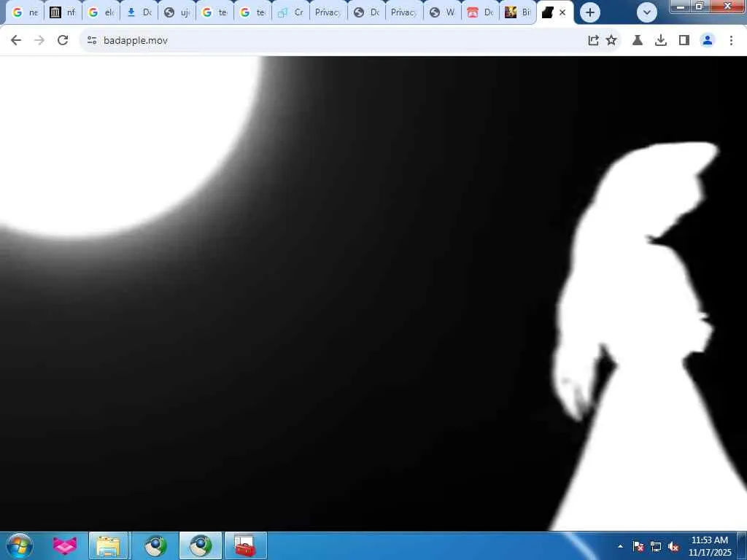The height and width of the screenshot is (560, 747).
Task: Open Windows Explorer from the taskbar
Action: (108, 545)
